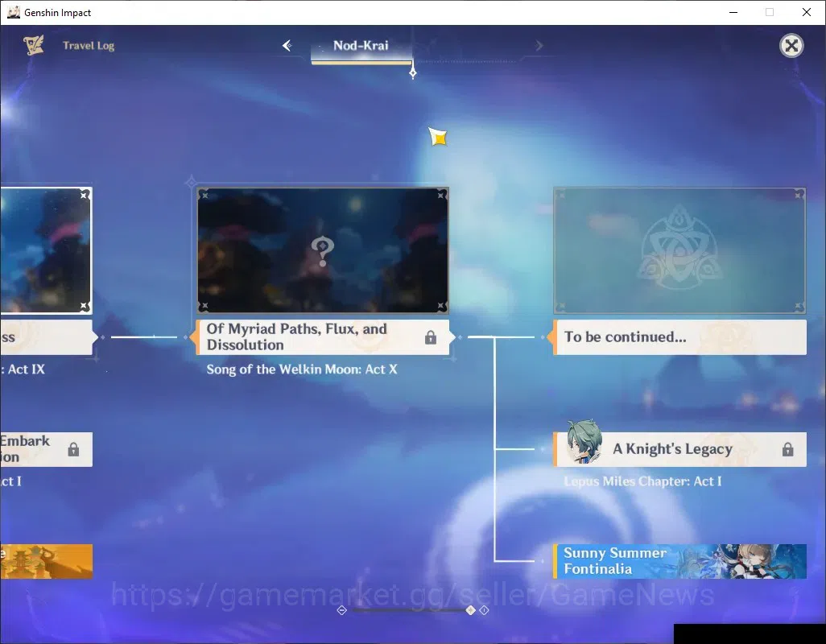Viewport: 826px width, 644px height.
Task: Go to previous region with left arrow
Action: pyautogui.click(x=287, y=46)
